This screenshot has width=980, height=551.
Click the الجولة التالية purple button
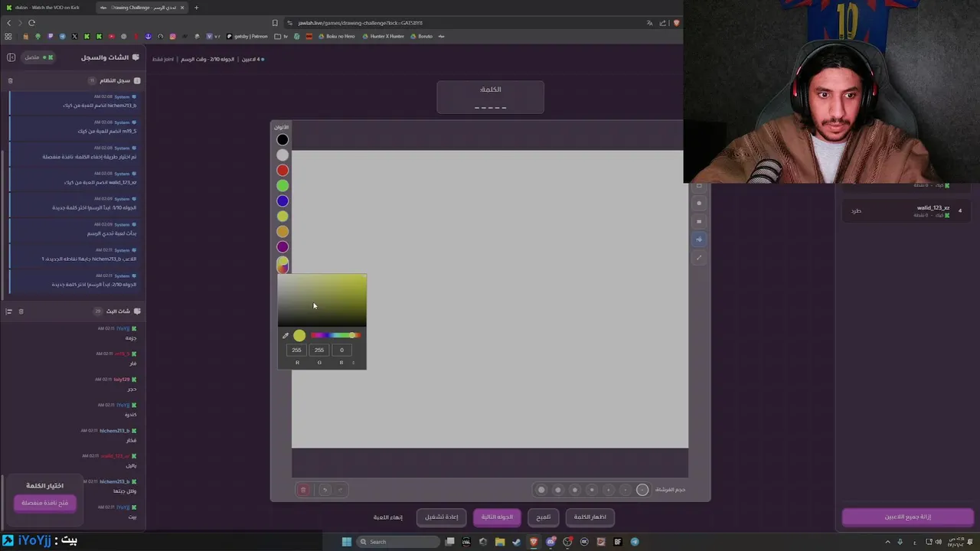point(497,517)
